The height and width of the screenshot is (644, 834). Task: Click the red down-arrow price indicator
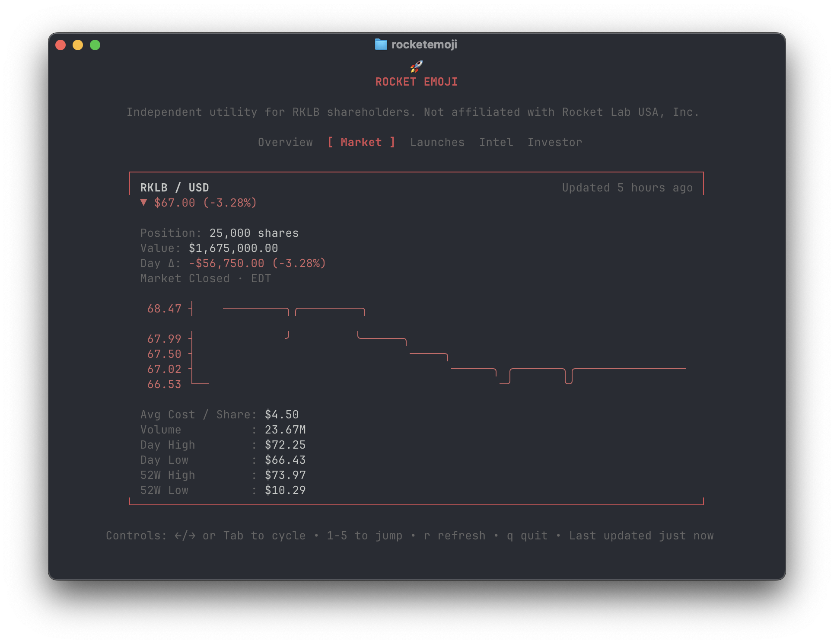click(144, 202)
